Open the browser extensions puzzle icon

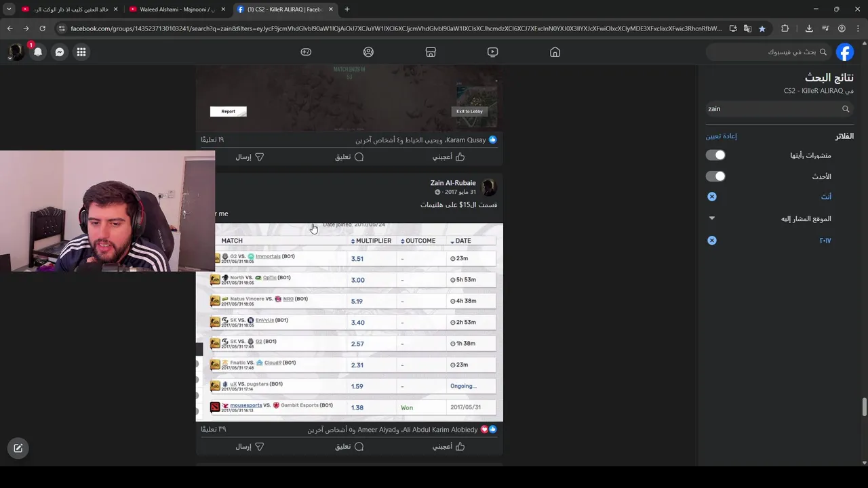pos(785,28)
